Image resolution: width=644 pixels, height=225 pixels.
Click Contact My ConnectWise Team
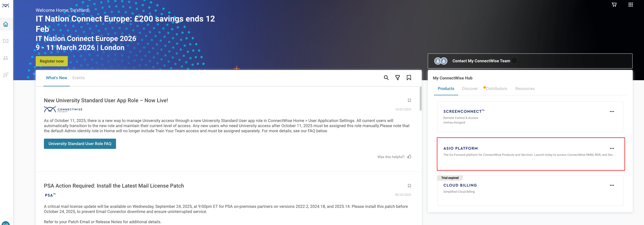tap(481, 61)
